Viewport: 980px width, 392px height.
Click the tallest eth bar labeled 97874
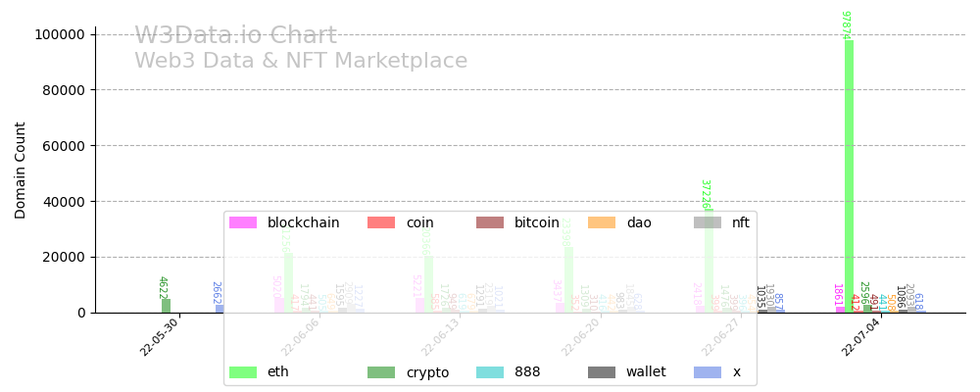tap(849, 176)
